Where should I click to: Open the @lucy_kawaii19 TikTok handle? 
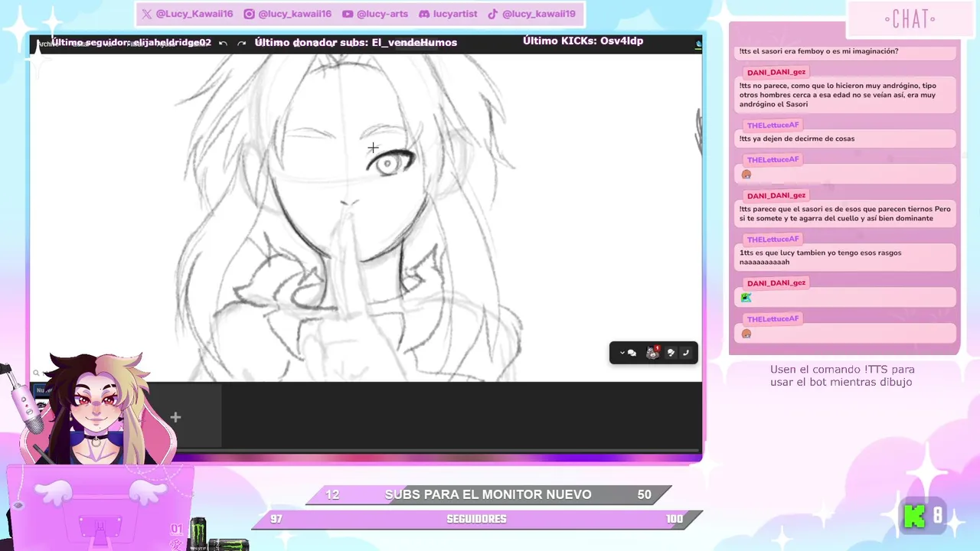pyautogui.click(x=538, y=14)
